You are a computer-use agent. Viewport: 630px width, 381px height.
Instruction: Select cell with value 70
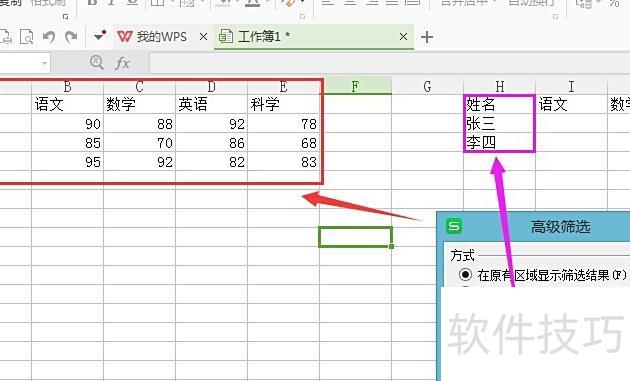pos(139,142)
